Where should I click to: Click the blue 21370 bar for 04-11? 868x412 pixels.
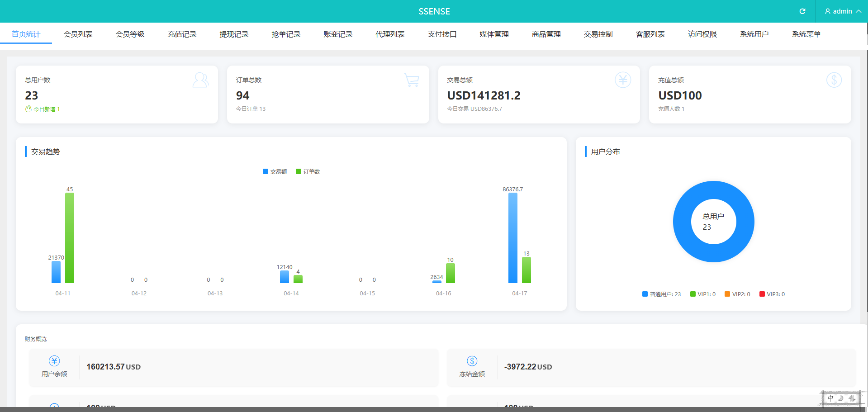pos(56,272)
